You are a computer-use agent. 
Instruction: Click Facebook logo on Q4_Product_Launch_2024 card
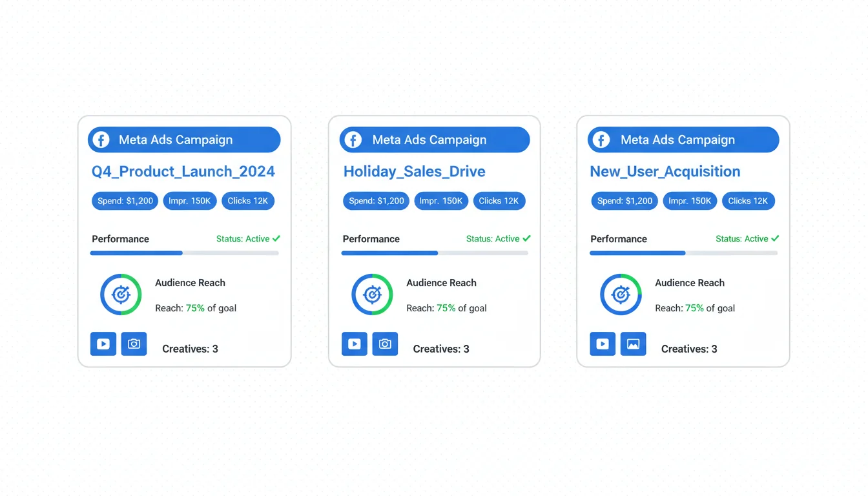(101, 140)
